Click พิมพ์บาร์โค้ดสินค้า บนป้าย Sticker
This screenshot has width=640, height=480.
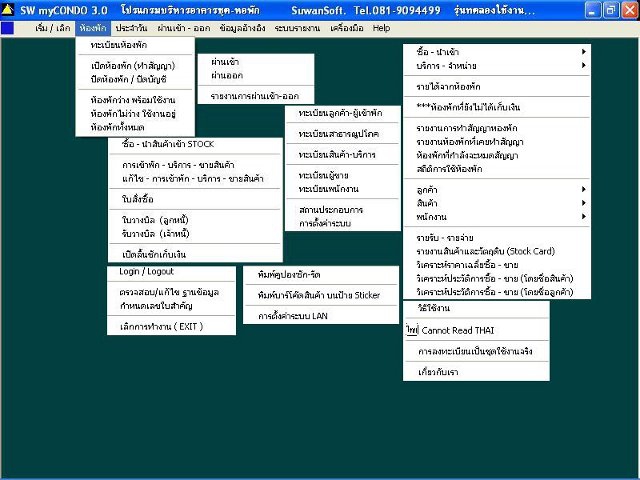[x=321, y=296]
